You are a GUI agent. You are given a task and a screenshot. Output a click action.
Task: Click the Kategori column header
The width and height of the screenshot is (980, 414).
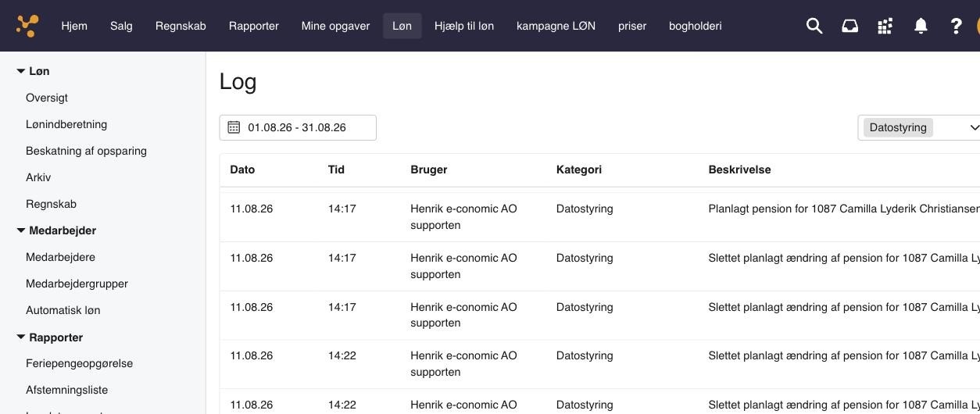579,170
